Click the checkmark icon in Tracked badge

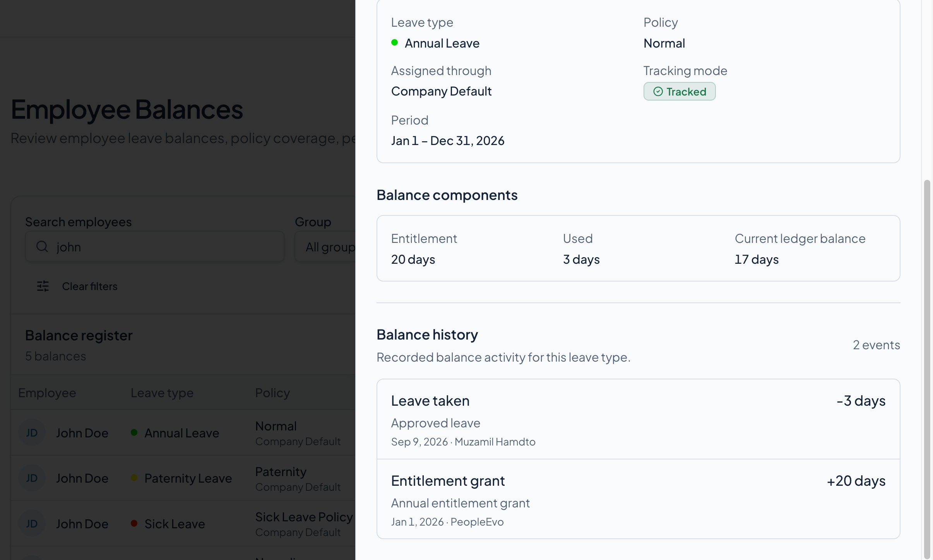coord(658,92)
